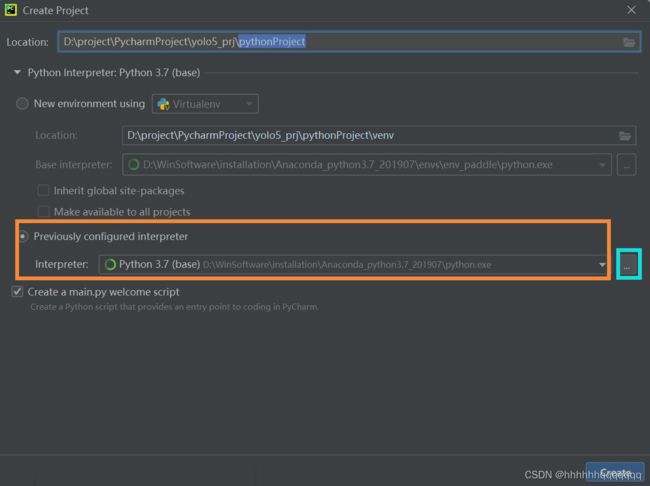Click the 'Create a Python script that provides' description text
This screenshot has height=486, width=650.
[175, 307]
